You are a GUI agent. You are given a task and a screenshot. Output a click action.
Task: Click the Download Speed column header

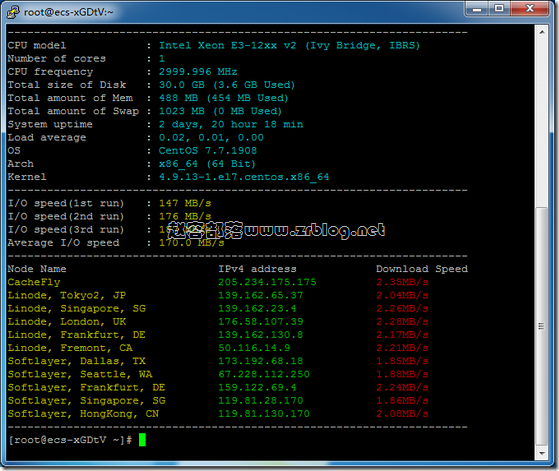[x=422, y=269]
